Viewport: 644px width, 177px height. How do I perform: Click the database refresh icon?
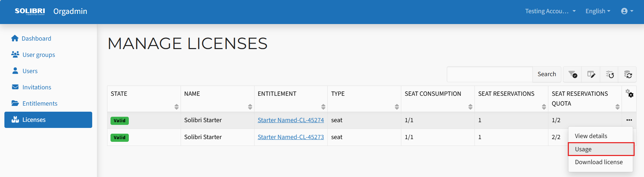coord(628,74)
